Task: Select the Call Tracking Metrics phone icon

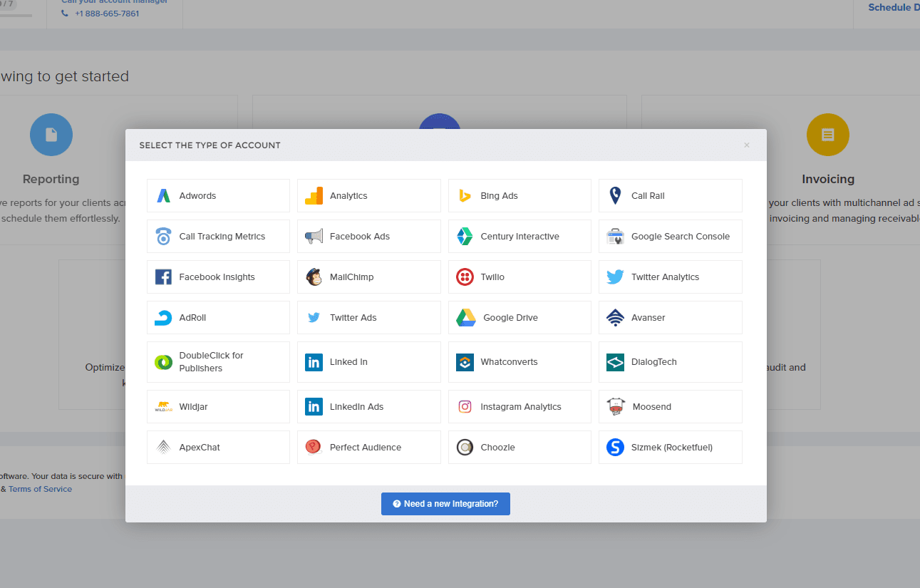Action: coord(163,237)
